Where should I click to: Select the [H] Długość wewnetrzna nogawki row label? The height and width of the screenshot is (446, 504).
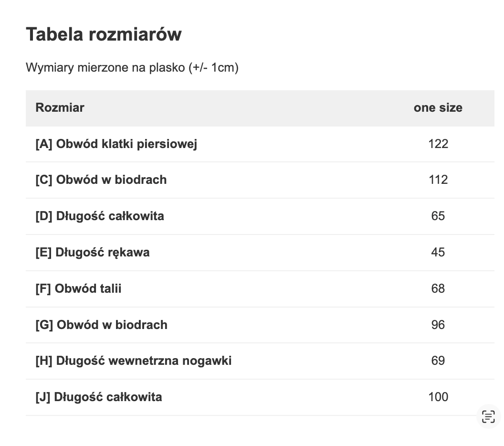[133, 361]
